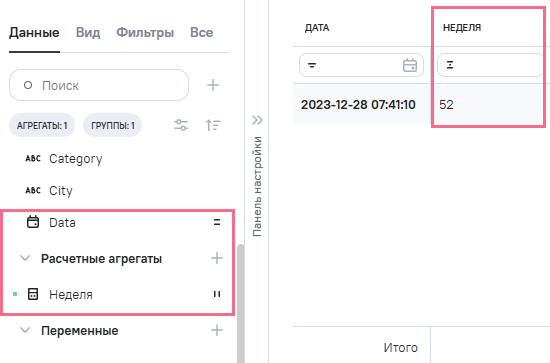Click the Поиск search input field
Viewport: 550px width, 363px height.
[x=99, y=85]
